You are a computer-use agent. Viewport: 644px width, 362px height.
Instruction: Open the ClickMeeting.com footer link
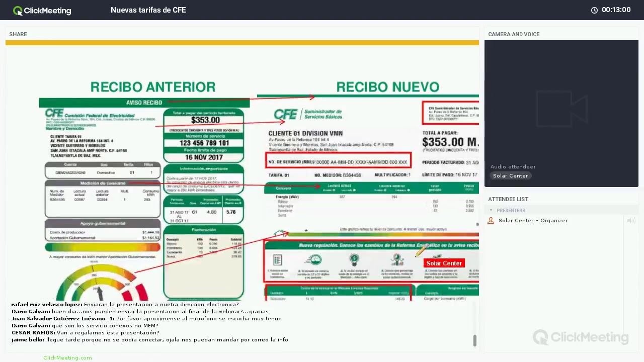(67, 357)
